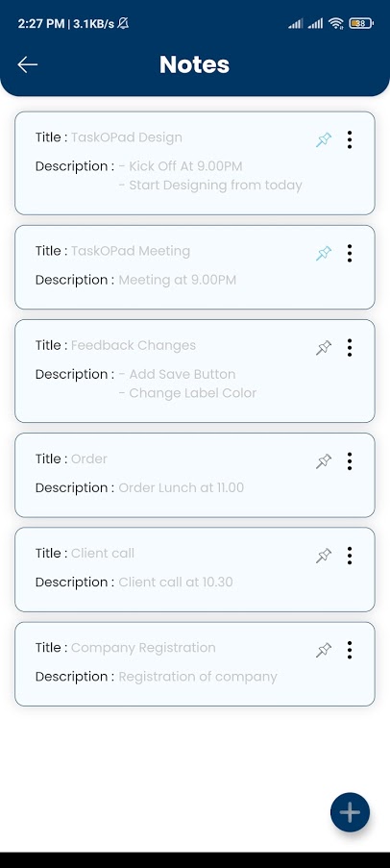Unpin the TaskOPad Design note
This screenshot has height=868, width=390.
pyautogui.click(x=324, y=140)
